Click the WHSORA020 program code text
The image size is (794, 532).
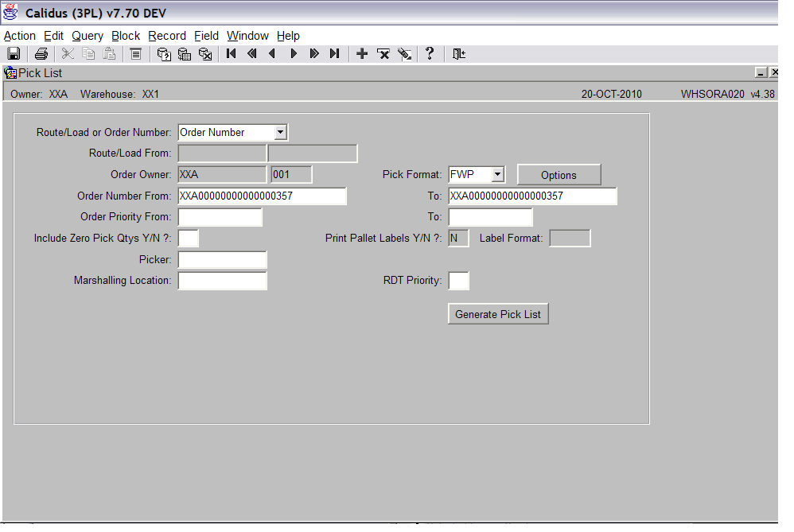point(713,94)
